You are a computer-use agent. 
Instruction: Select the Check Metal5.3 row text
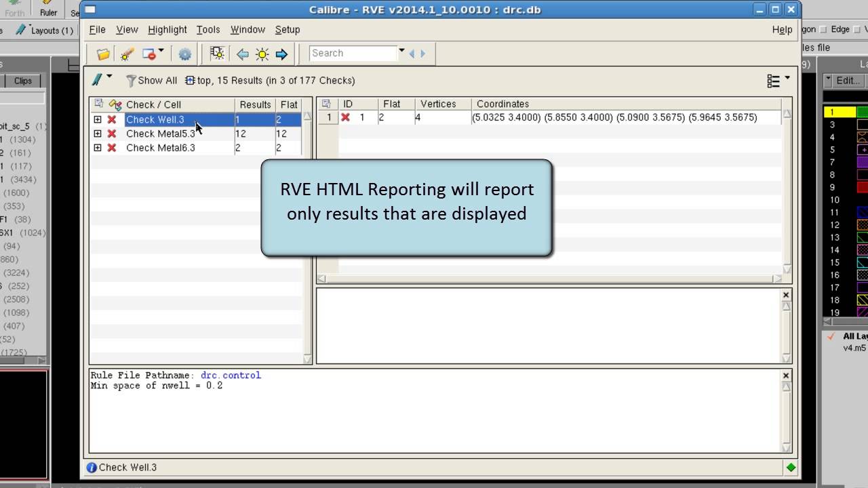(x=161, y=134)
